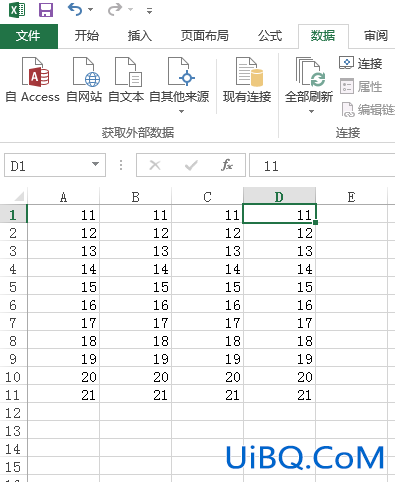Customize the Quick Access Toolbar

(x=149, y=11)
